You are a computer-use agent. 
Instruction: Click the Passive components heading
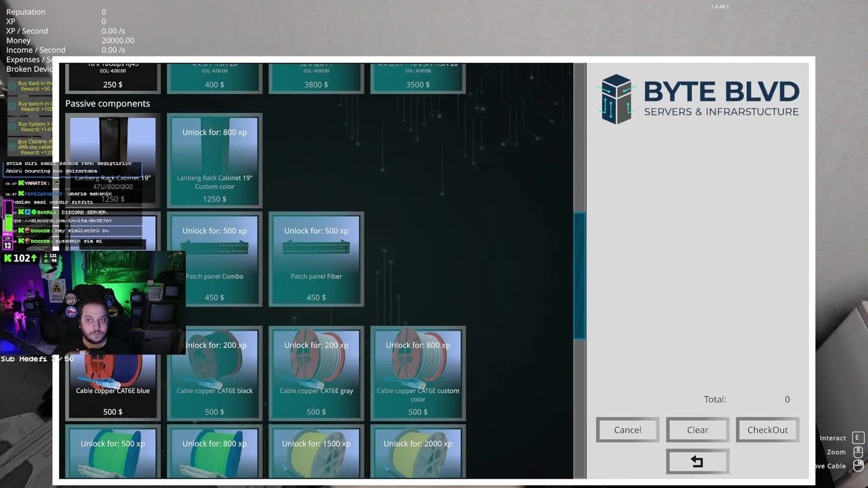[108, 103]
